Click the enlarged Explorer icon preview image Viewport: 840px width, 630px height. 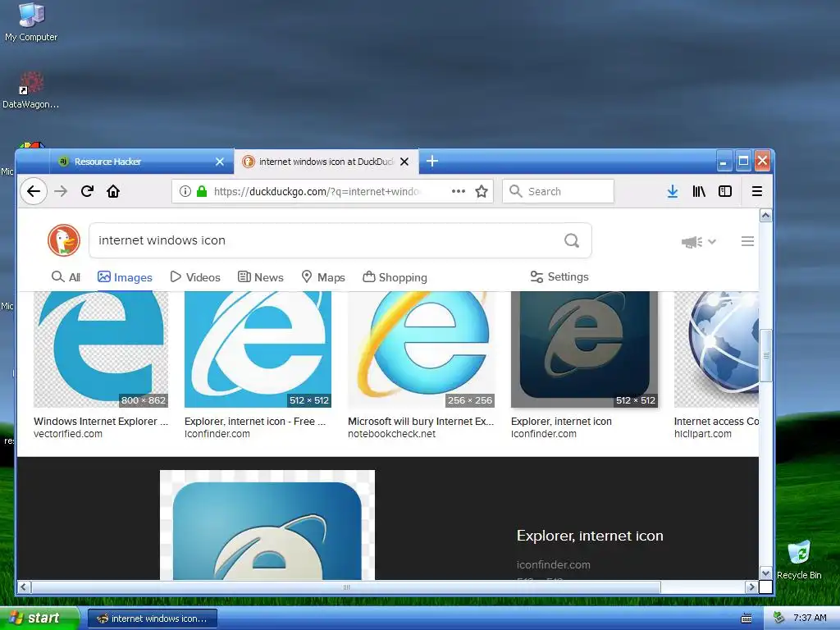[267, 525]
